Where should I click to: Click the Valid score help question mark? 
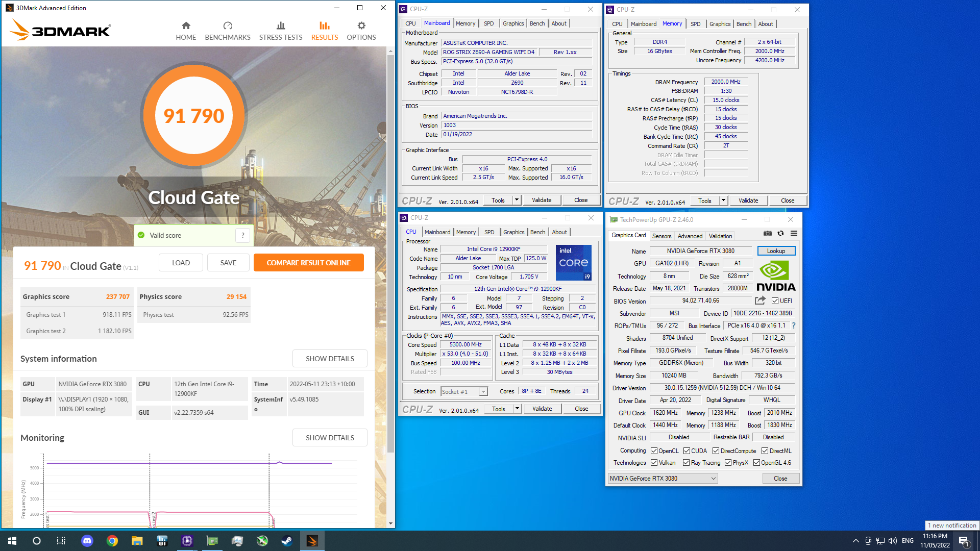(x=243, y=235)
